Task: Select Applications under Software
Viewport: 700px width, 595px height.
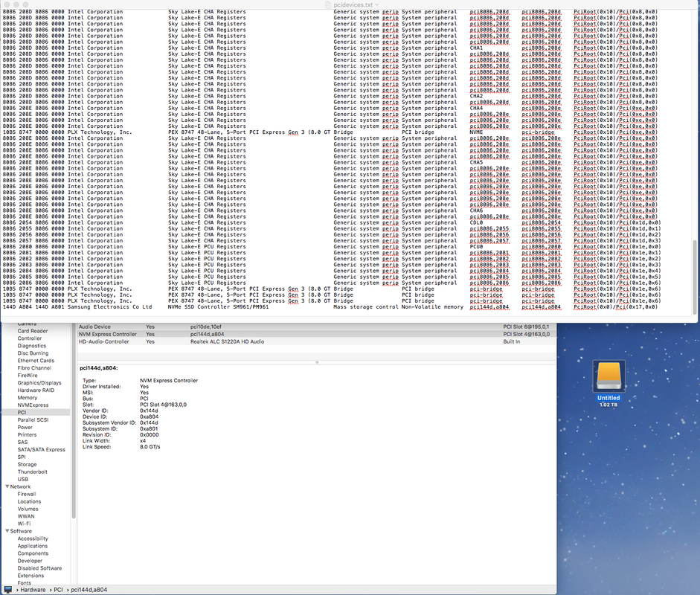Action: coord(33,546)
